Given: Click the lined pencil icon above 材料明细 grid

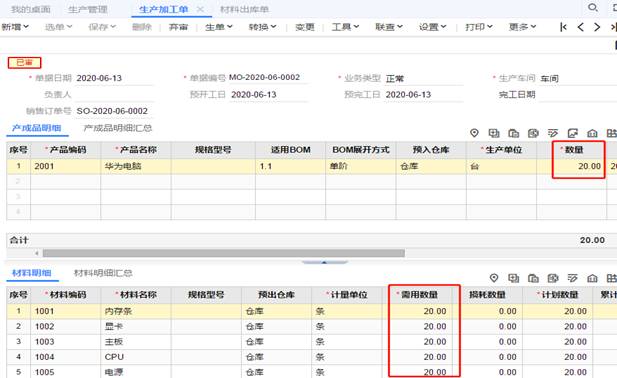Looking at the screenshot, I should [573, 278].
